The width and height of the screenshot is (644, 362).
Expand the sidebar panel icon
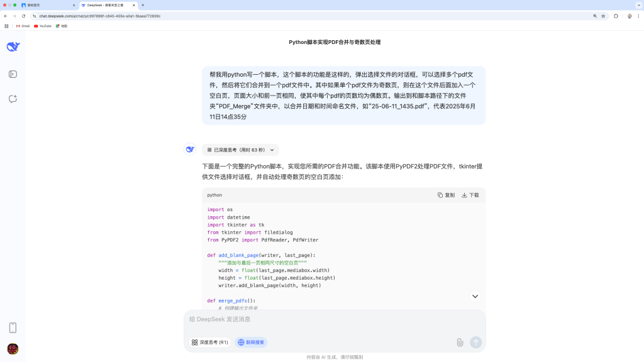(13, 74)
